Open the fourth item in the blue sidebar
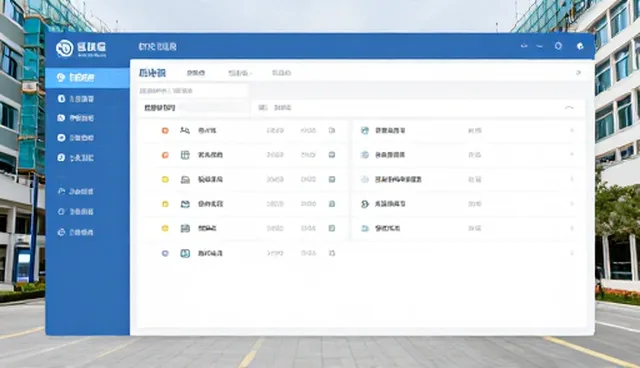Screen dimensions: 640x368 point(76,138)
